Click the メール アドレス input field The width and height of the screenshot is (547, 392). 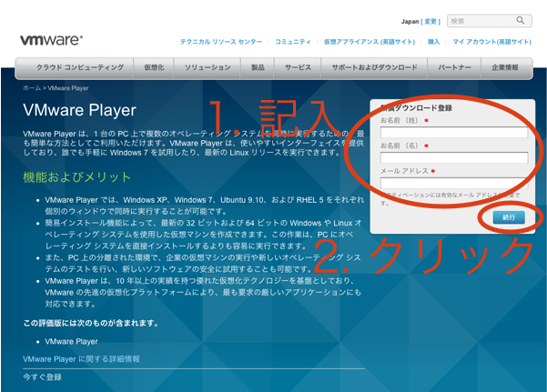(454, 183)
